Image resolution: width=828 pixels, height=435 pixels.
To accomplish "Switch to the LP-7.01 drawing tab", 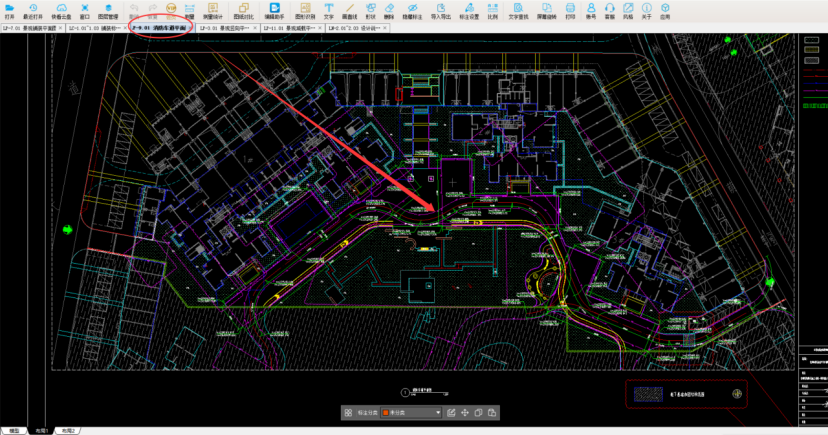I will pyautogui.click(x=30, y=29).
